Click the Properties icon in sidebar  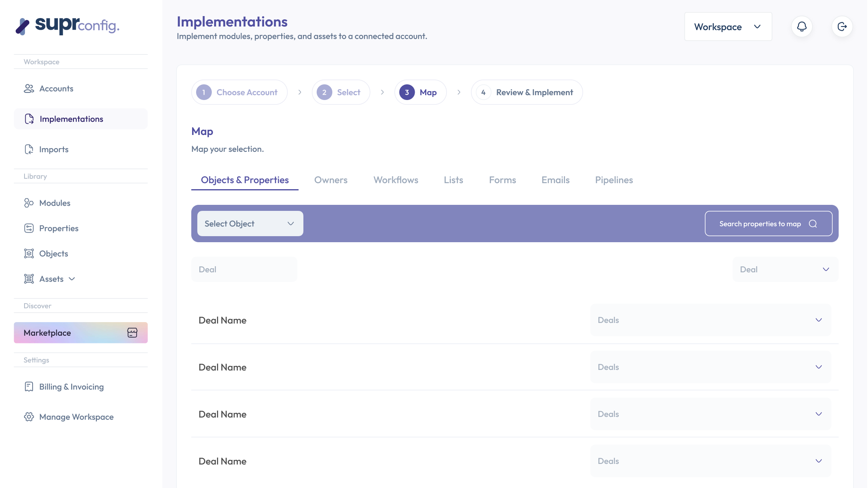pos(29,228)
